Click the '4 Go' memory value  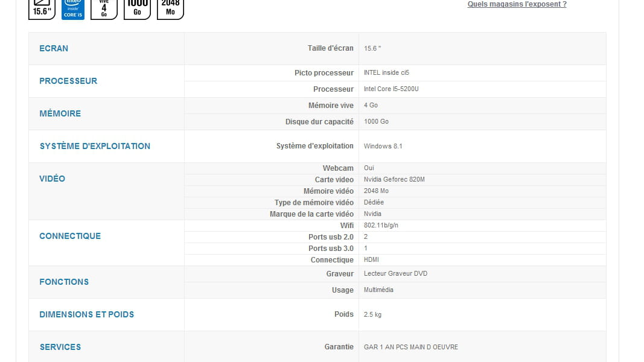[x=371, y=106]
